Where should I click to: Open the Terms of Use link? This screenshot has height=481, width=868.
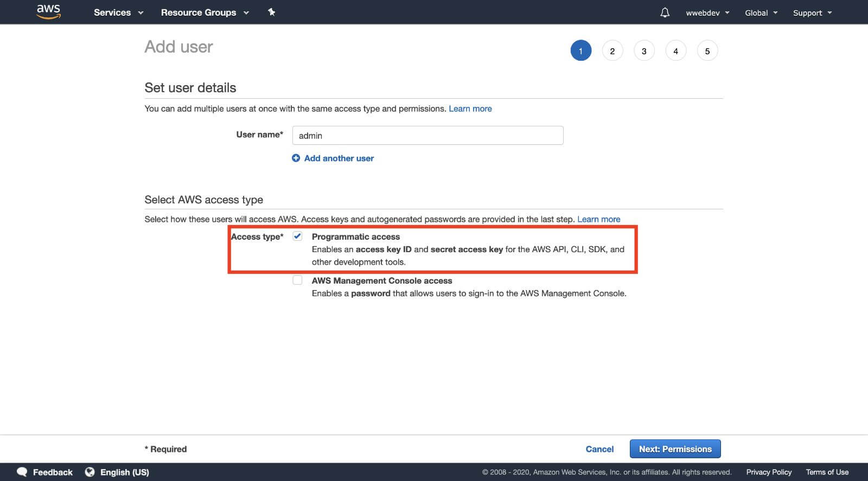click(x=827, y=472)
